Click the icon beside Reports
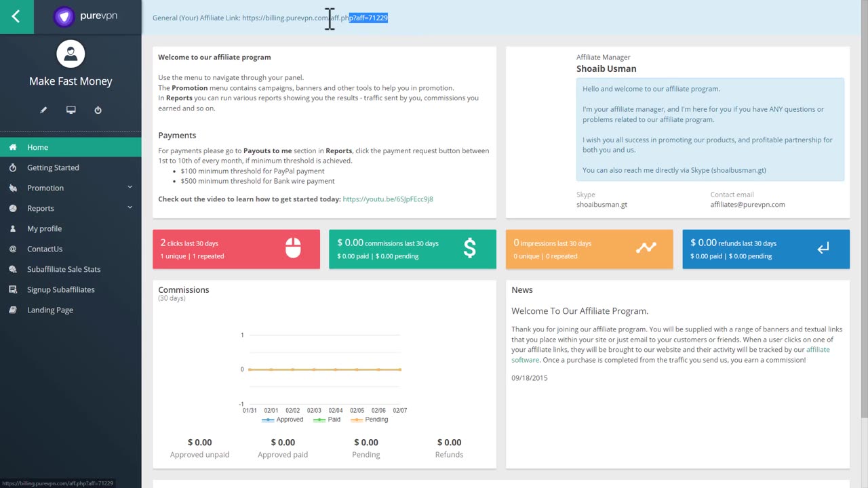Screen dimensions: 868x488 click(13, 208)
